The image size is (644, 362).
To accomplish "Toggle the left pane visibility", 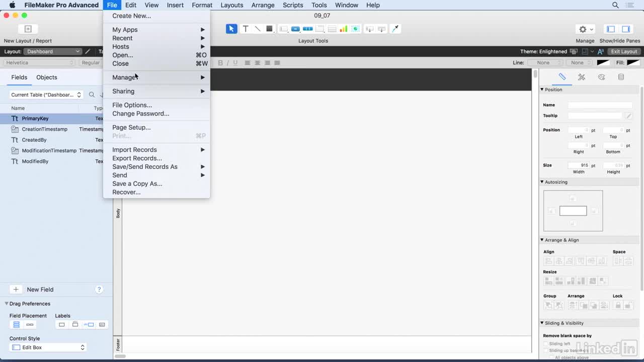I will click(x=611, y=29).
